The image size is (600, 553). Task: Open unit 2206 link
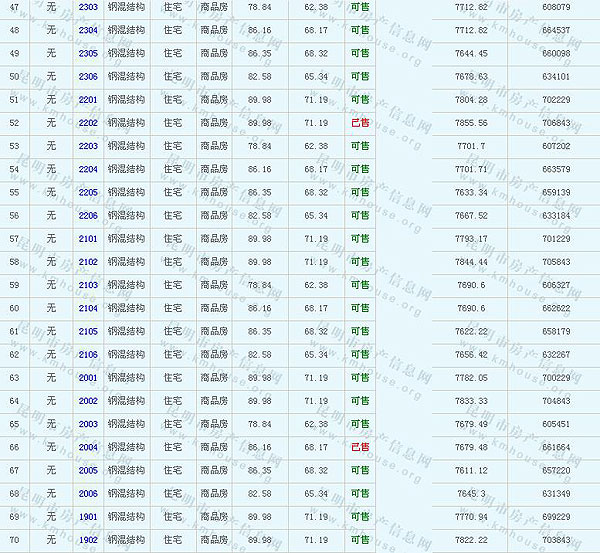(88, 215)
